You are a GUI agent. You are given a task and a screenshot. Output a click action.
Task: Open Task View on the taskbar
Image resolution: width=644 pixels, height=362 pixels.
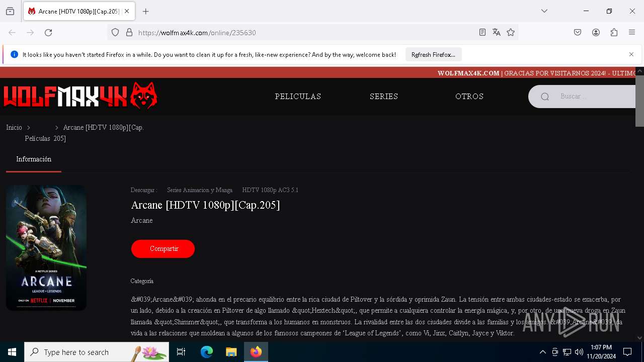pyautogui.click(x=181, y=352)
